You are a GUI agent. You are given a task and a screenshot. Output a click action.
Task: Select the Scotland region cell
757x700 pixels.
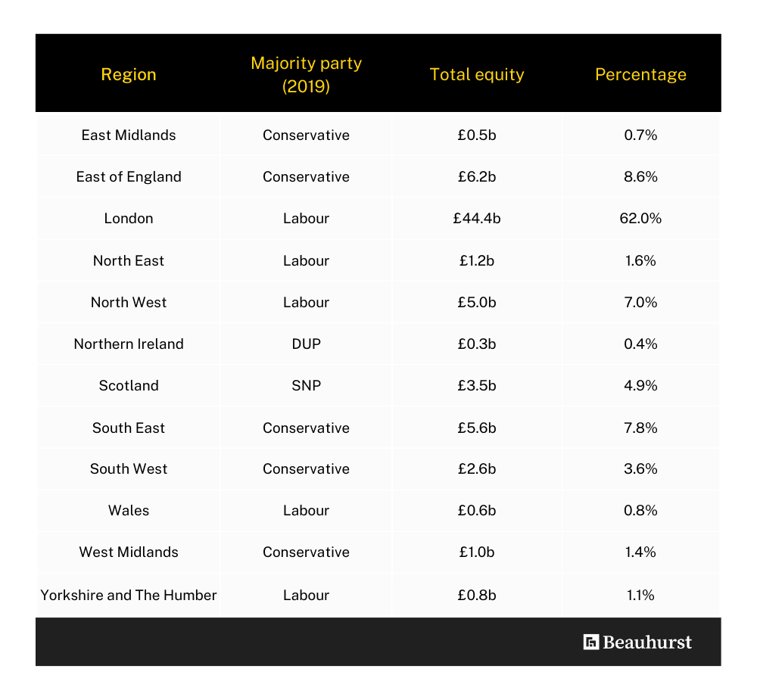(x=129, y=385)
